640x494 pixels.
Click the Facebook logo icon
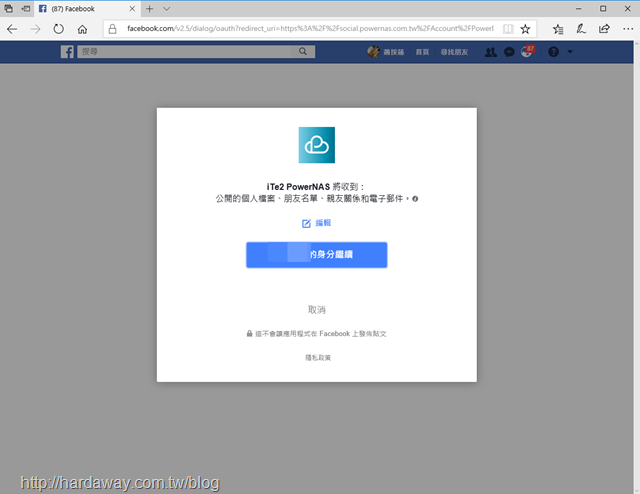click(67, 52)
